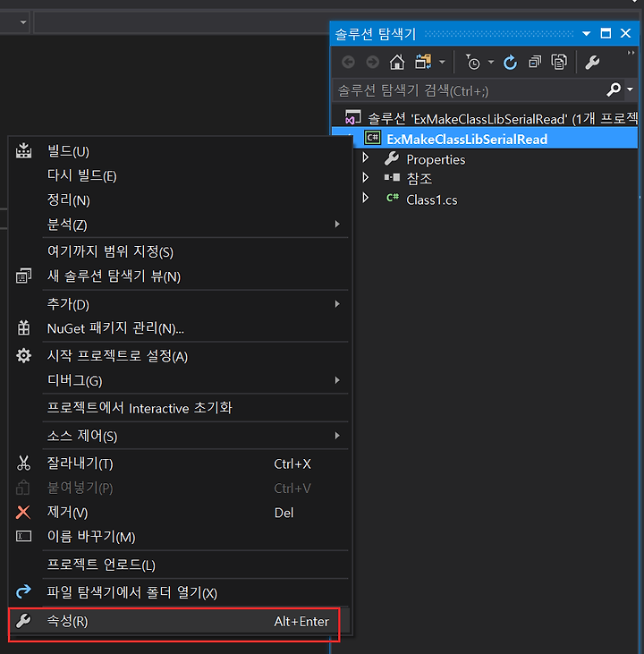The width and height of the screenshot is (644, 654).
Task: Choose 빌드(U) from context menu
Action: click(x=180, y=151)
